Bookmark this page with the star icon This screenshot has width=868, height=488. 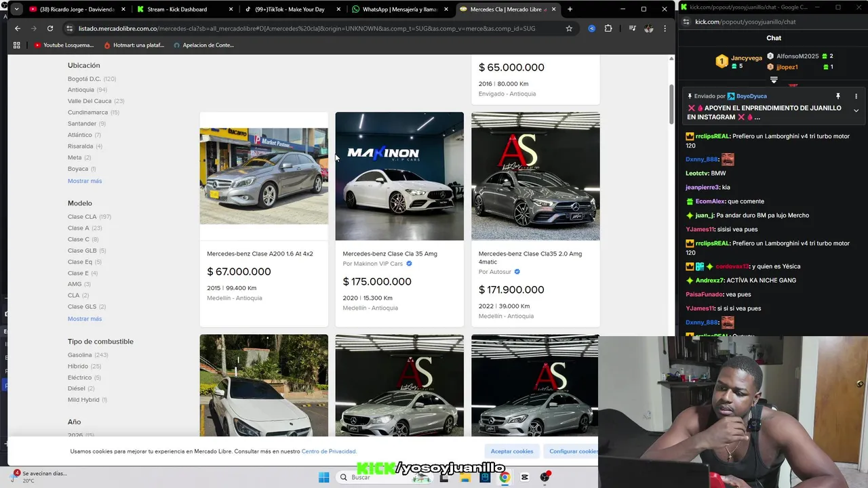569,28
